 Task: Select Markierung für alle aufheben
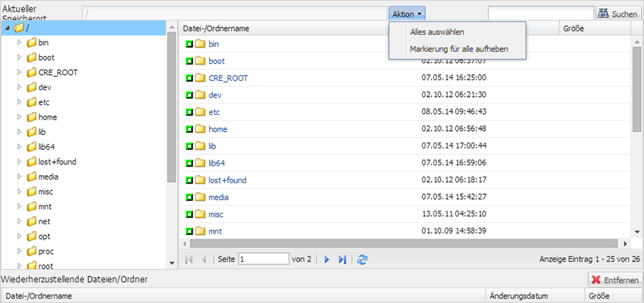point(459,49)
